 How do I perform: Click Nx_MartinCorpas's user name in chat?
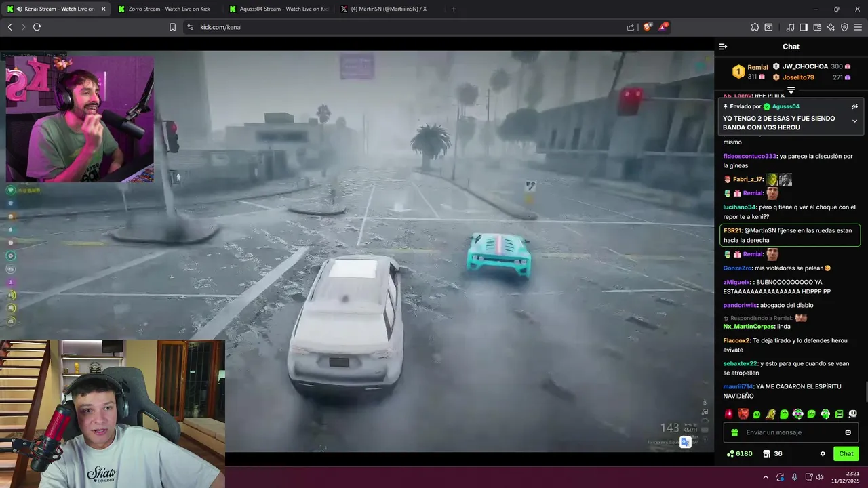(748, 327)
